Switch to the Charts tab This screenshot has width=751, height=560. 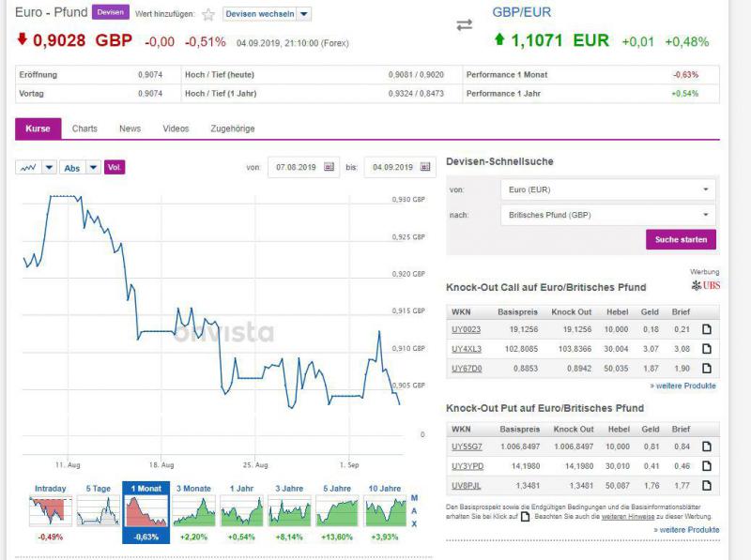pos(84,129)
